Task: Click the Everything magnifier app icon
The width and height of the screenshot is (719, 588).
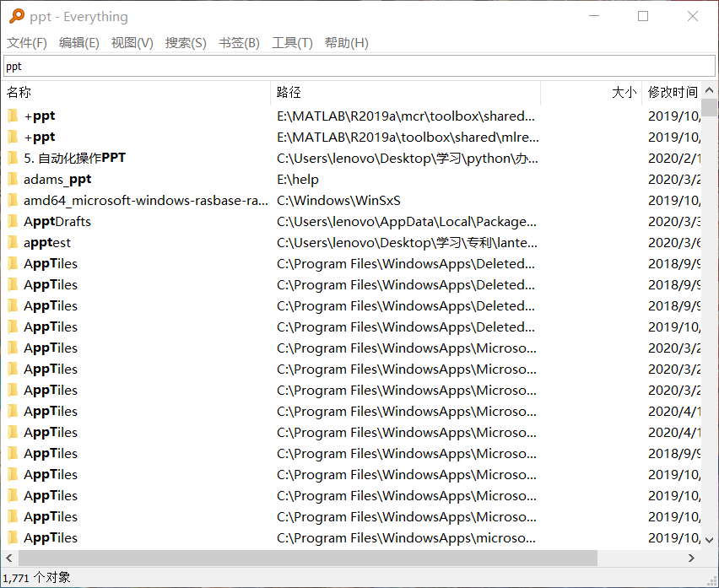Action: pos(17,15)
